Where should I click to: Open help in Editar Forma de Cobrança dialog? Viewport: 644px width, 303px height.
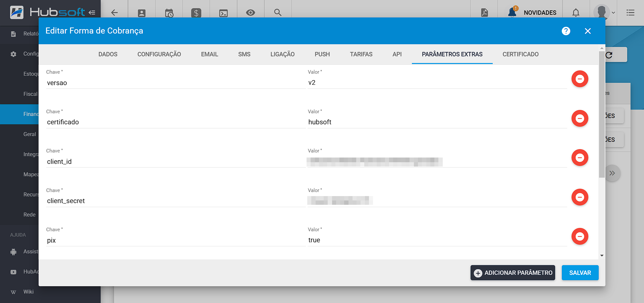[566, 31]
